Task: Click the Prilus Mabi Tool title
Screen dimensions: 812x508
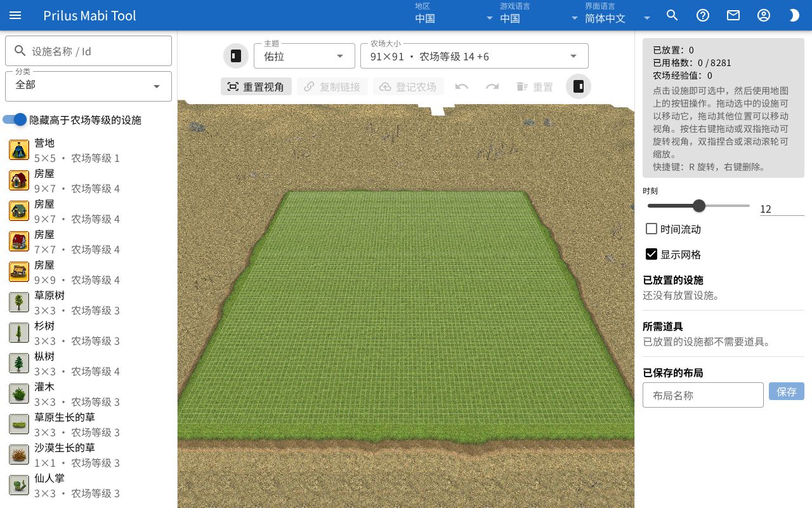Action: tap(89, 15)
